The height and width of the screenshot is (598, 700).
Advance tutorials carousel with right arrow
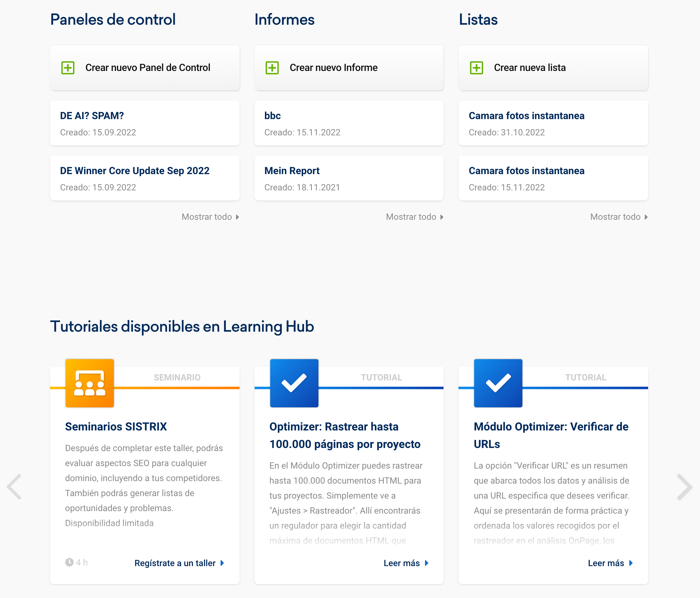[x=684, y=487]
